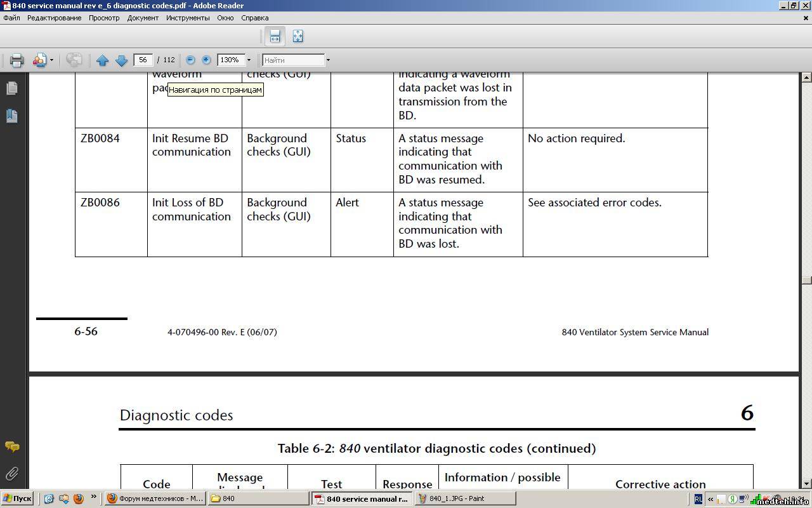Viewport: 812px width, 508px height.
Task: Toggle fit-width scrolling mode icon
Action: pyautogui.click(x=275, y=36)
